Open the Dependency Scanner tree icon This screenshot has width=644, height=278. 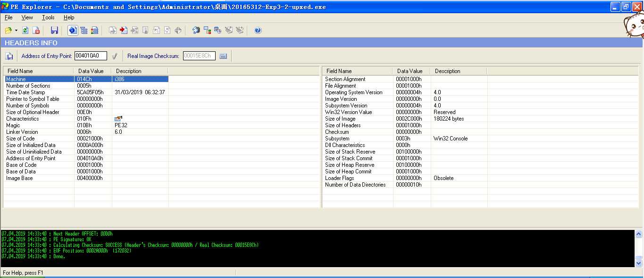[x=207, y=31]
